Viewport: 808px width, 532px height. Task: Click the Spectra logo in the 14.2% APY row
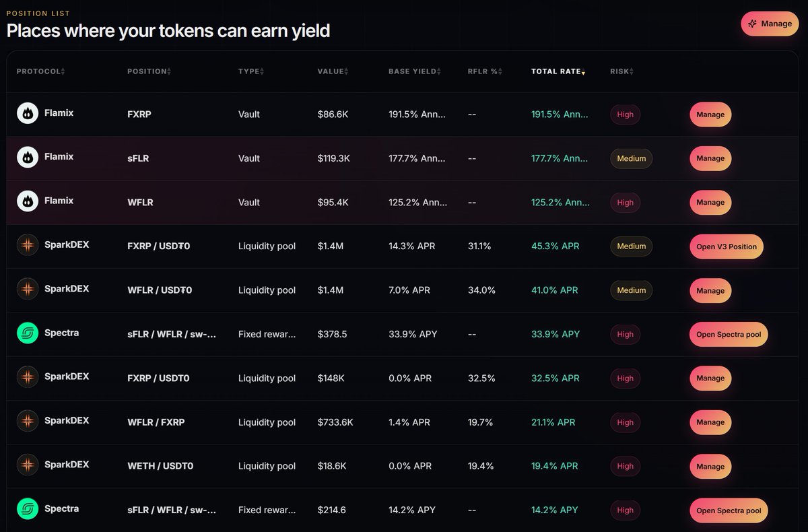28,509
